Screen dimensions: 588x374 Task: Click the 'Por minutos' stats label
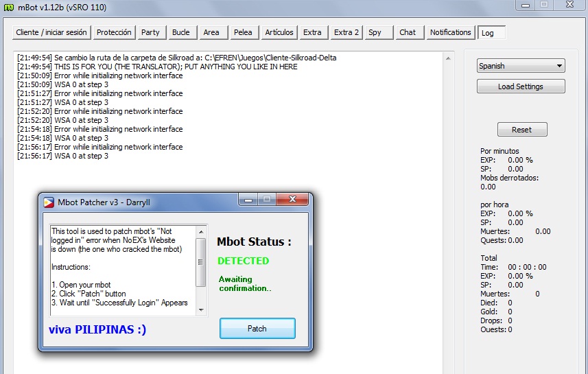click(x=500, y=151)
